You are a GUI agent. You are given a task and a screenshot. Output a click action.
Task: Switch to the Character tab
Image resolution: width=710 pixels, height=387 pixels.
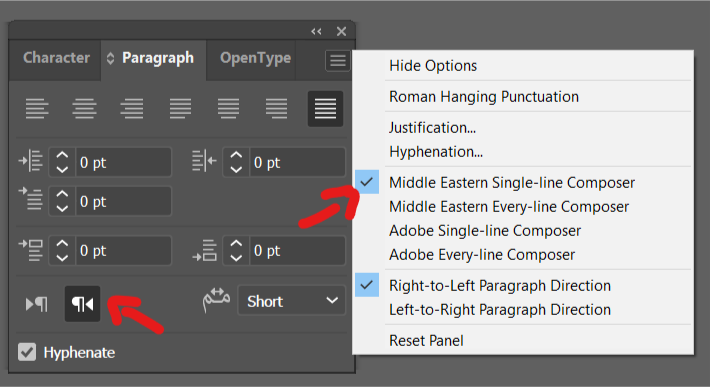[56, 58]
